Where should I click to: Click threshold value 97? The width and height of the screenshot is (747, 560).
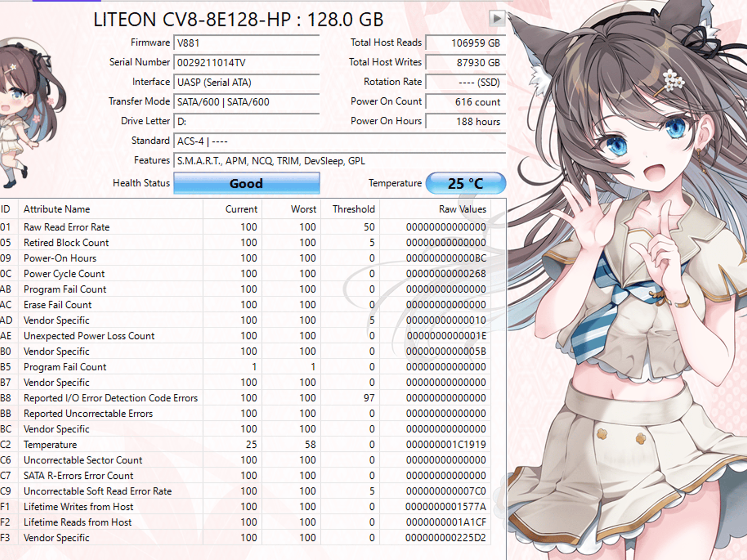[x=369, y=398]
